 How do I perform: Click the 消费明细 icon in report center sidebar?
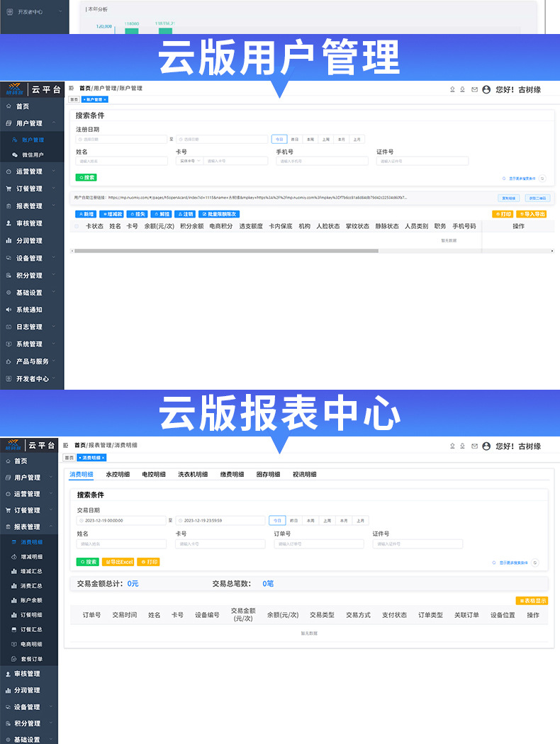click(x=14, y=542)
